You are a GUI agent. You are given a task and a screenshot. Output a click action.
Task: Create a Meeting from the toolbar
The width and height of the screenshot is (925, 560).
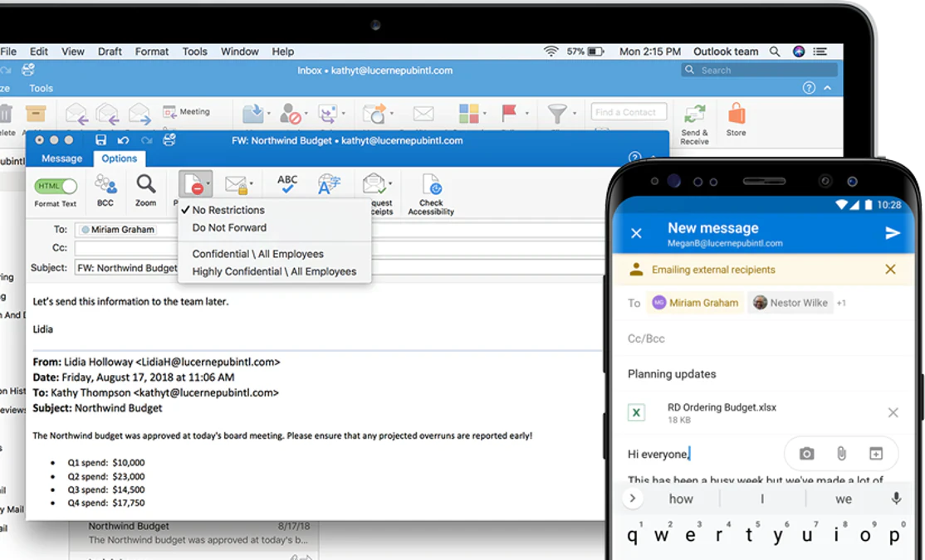point(193,112)
